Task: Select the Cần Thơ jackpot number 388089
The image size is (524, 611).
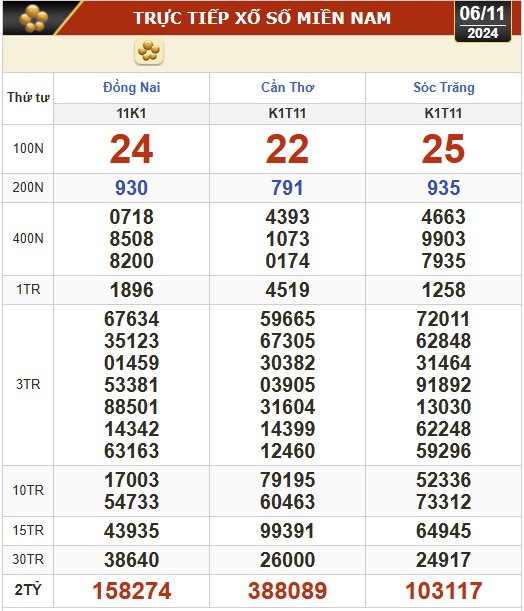Action: tap(288, 590)
